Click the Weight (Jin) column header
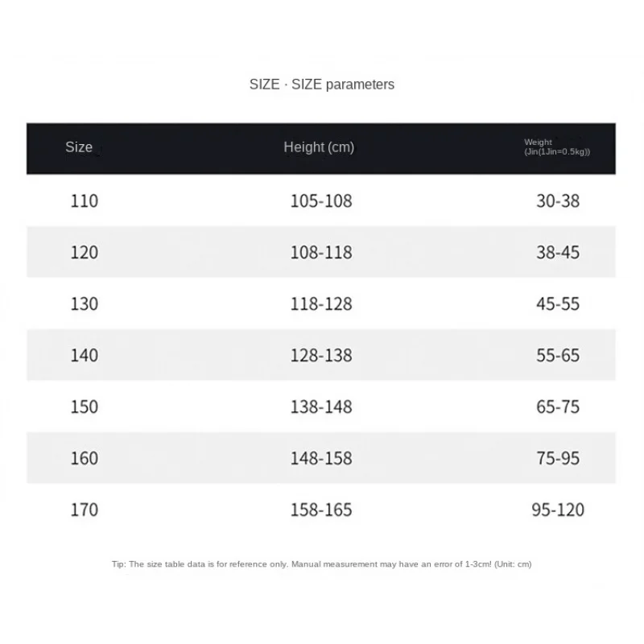Image resolution: width=644 pixels, height=644 pixels. click(x=557, y=147)
